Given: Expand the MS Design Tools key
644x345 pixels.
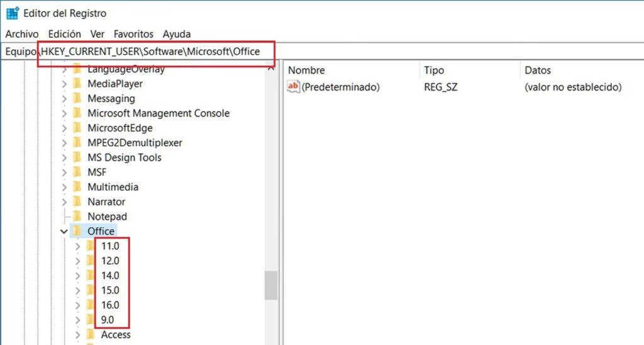Looking at the screenshot, I should pyautogui.click(x=64, y=157).
